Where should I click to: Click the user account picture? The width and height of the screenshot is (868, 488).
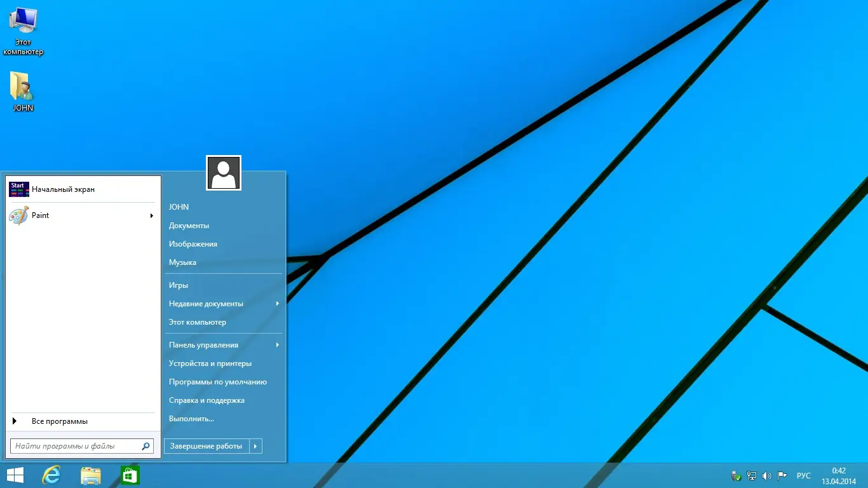[x=224, y=173]
